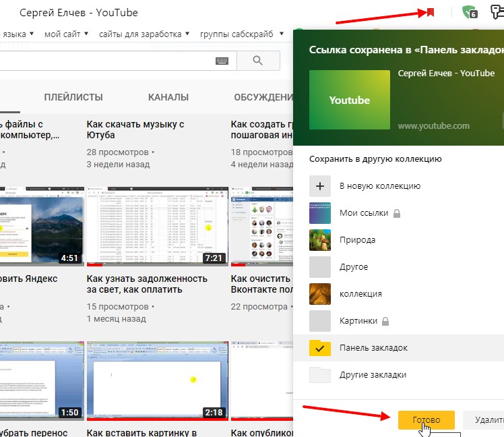Click the Вконтакте video thumbnail

(x=262, y=227)
